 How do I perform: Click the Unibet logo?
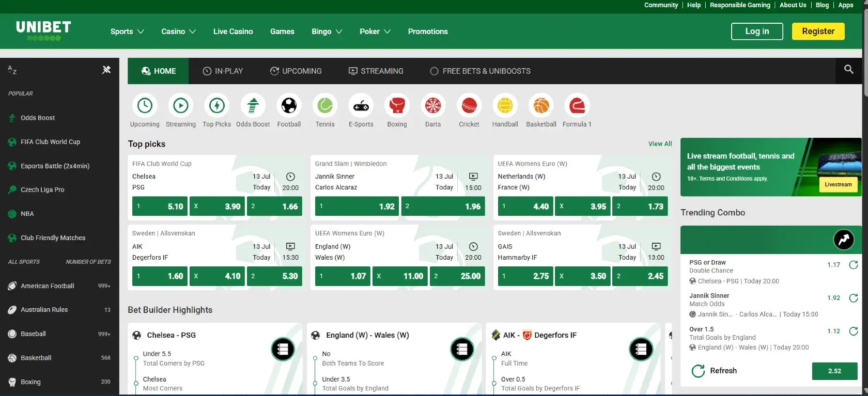point(43,30)
